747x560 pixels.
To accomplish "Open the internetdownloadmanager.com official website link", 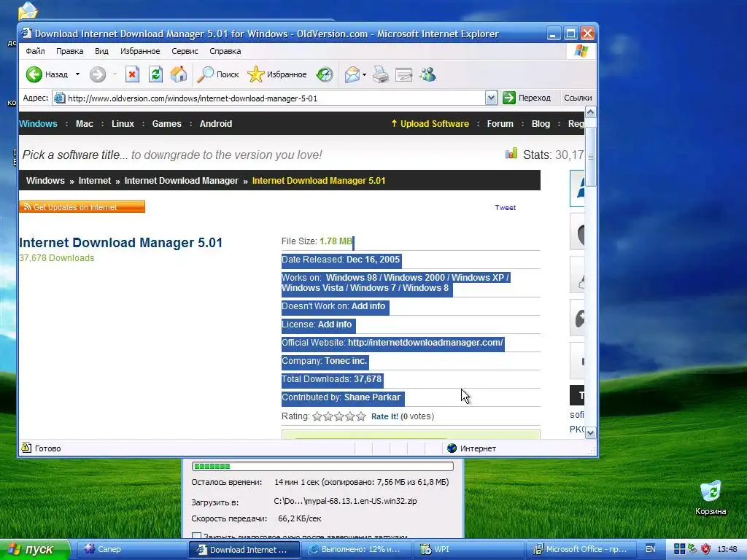I will pos(425,343).
